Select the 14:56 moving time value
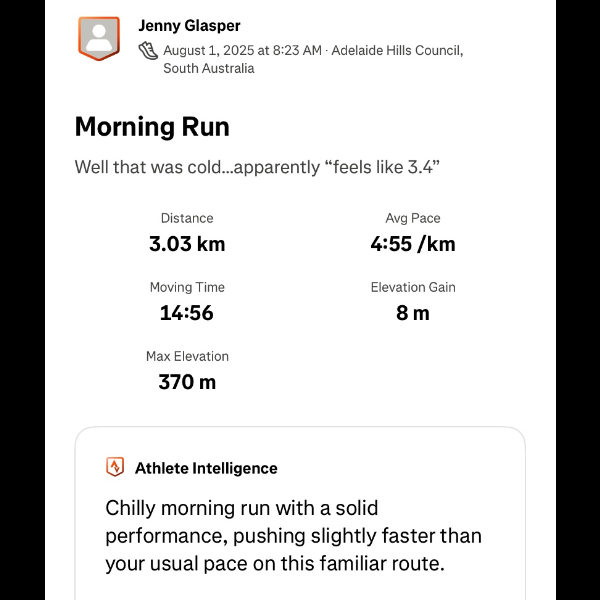This screenshot has height=600, width=600. pyautogui.click(x=187, y=313)
